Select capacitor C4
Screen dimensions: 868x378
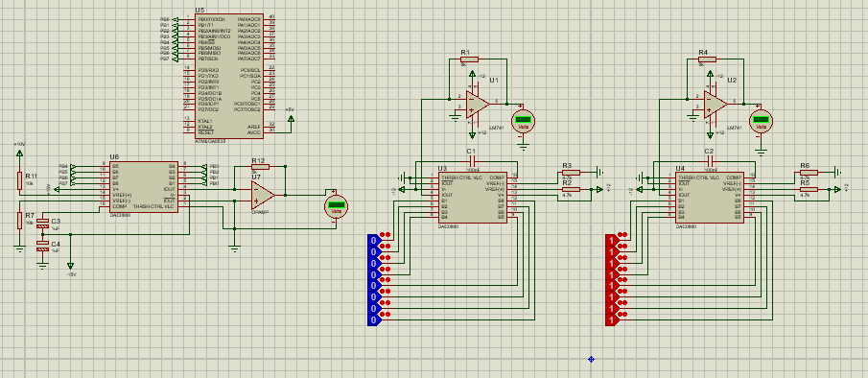click(42, 247)
